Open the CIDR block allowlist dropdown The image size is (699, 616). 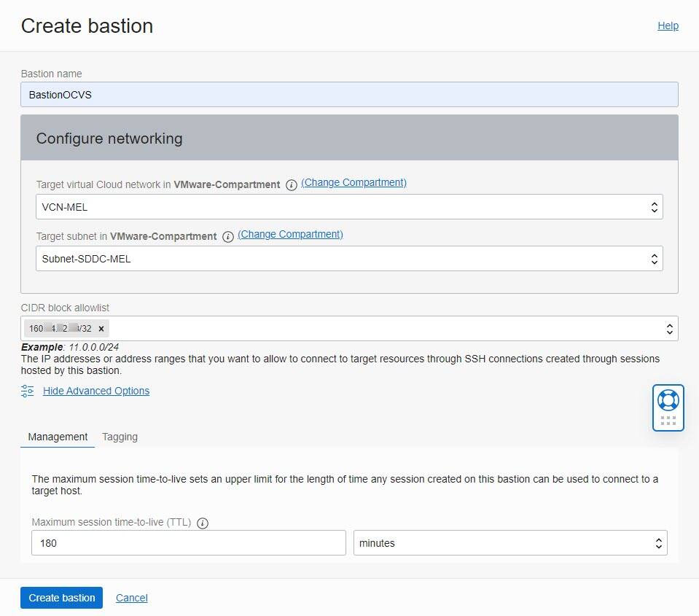[670, 328]
